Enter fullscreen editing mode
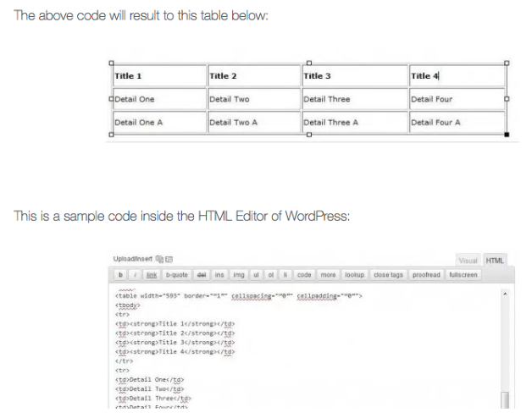 click(463, 275)
